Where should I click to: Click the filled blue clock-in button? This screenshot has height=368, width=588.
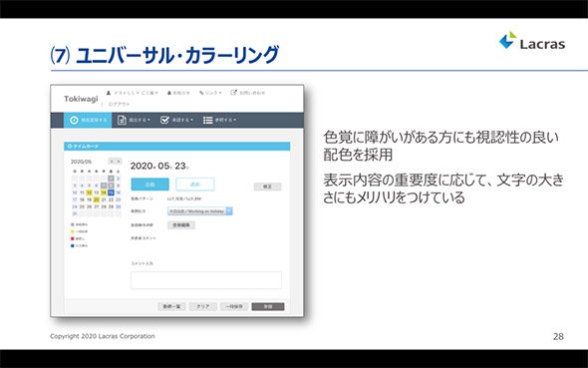(x=150, y=184)
